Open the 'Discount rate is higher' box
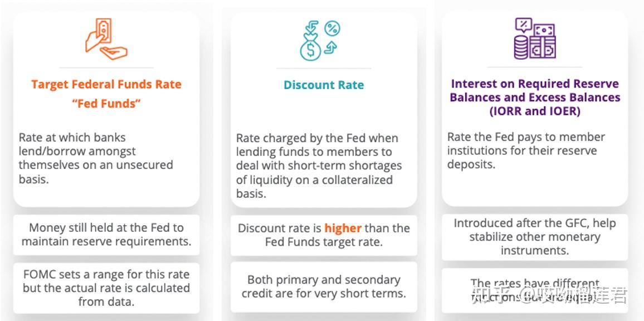This screenshot has width=644, height=321. click(x=324, y=235)
